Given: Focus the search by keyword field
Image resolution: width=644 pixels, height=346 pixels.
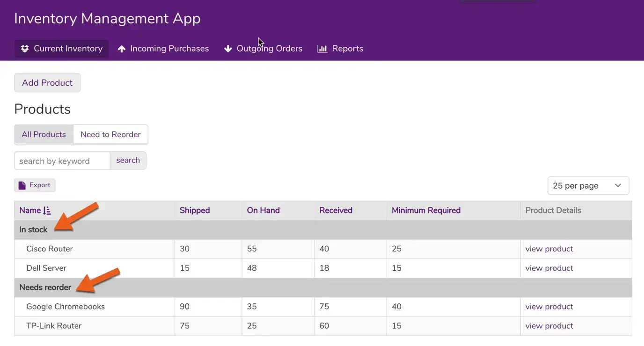Looking at the screenshot, I should 62,161.
